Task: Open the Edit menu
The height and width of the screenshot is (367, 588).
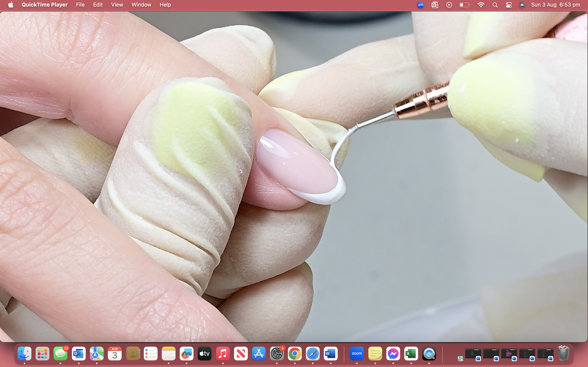Action: pos(98,5)
